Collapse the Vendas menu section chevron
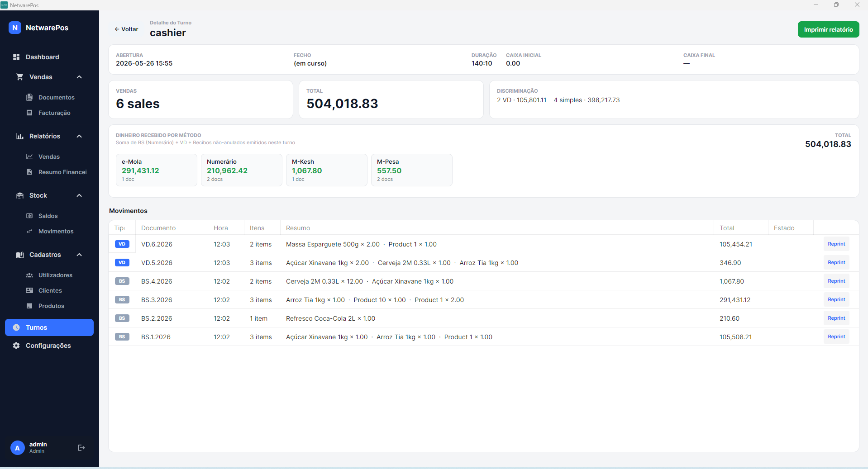 tap(79, 77)
